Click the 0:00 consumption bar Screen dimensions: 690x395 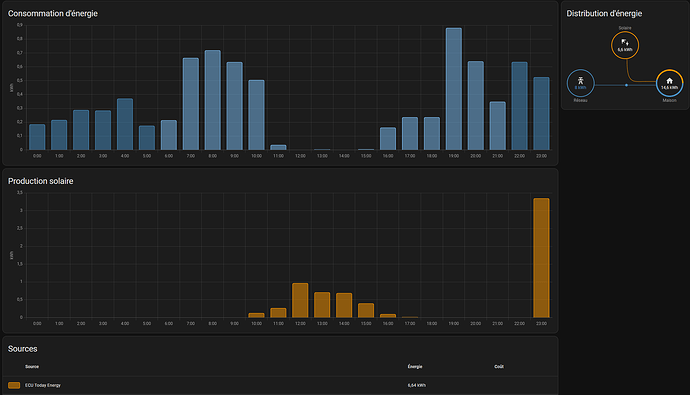[x=37, y=137]
